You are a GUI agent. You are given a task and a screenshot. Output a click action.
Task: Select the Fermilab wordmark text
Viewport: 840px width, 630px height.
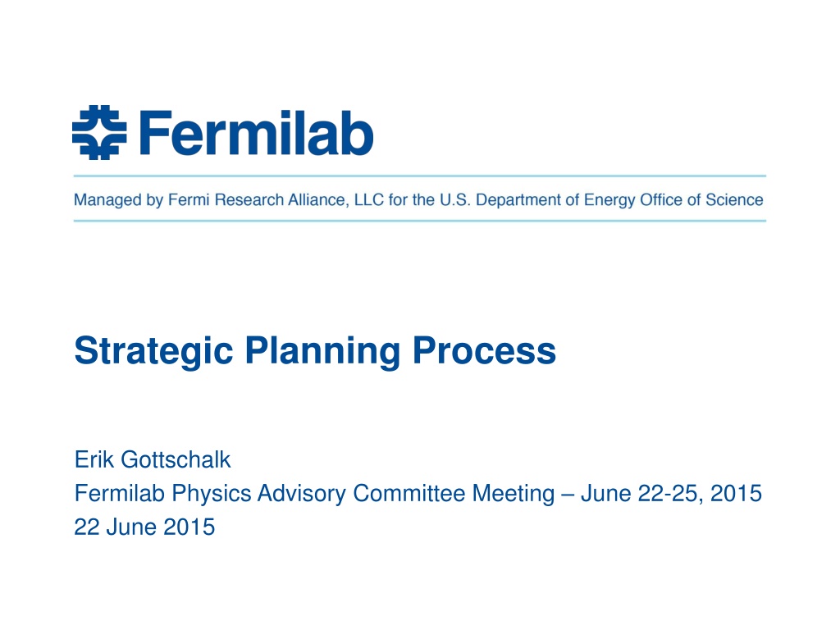point(256,133)
